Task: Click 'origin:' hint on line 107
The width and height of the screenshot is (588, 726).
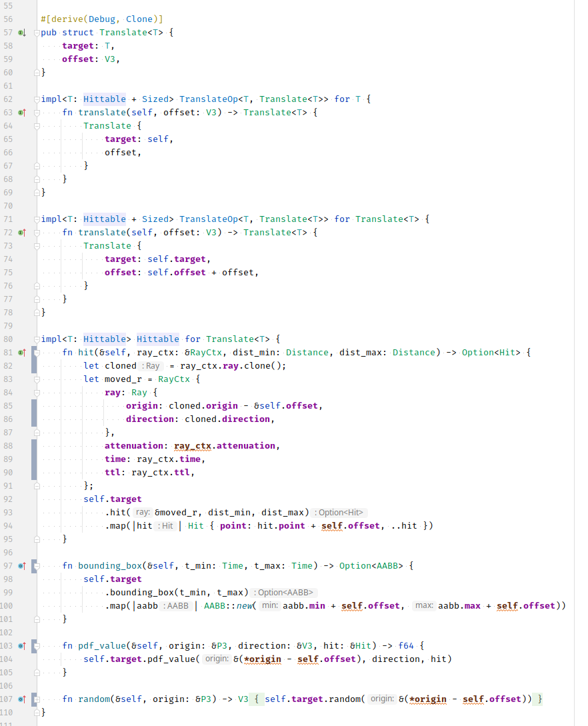Action: 382,699
